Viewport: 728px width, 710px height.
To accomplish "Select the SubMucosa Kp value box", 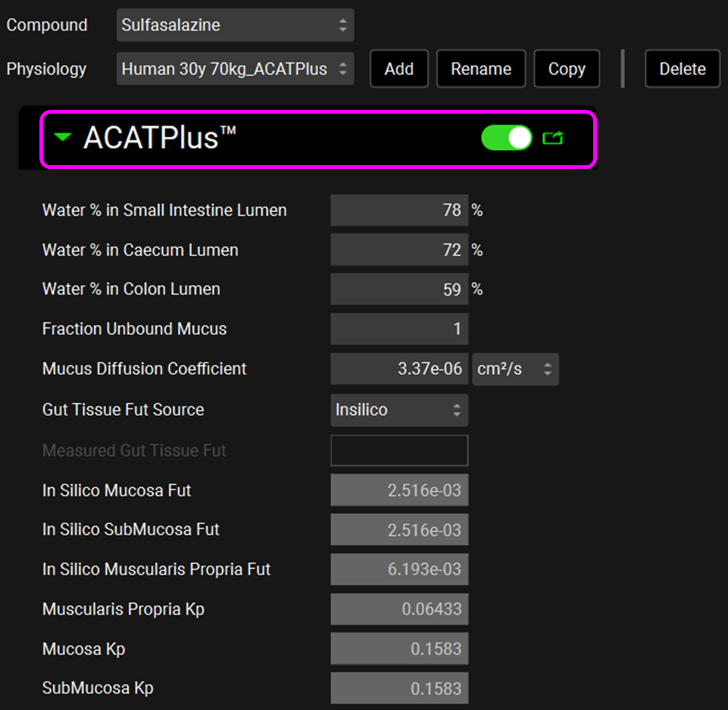I will pyautogui.click(x=398, y=688).
